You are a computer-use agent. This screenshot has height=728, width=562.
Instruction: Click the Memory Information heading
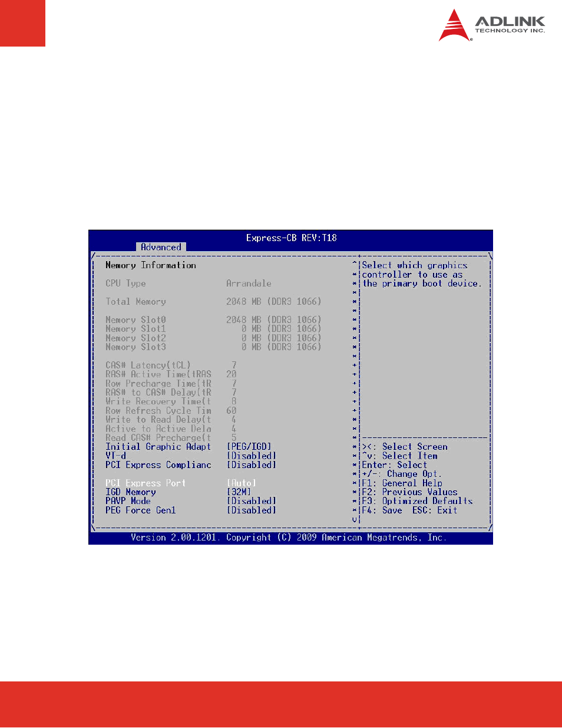coord(151,265)
